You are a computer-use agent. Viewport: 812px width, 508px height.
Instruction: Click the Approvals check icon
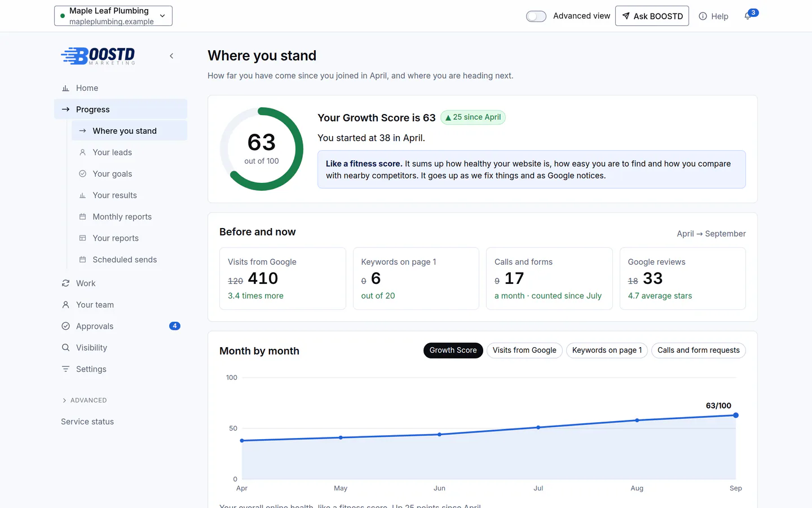tap(65, 326)
